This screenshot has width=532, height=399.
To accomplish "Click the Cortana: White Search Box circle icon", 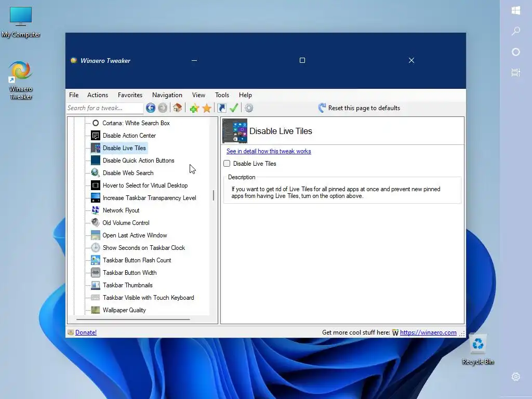I will (x=96, y=123).
